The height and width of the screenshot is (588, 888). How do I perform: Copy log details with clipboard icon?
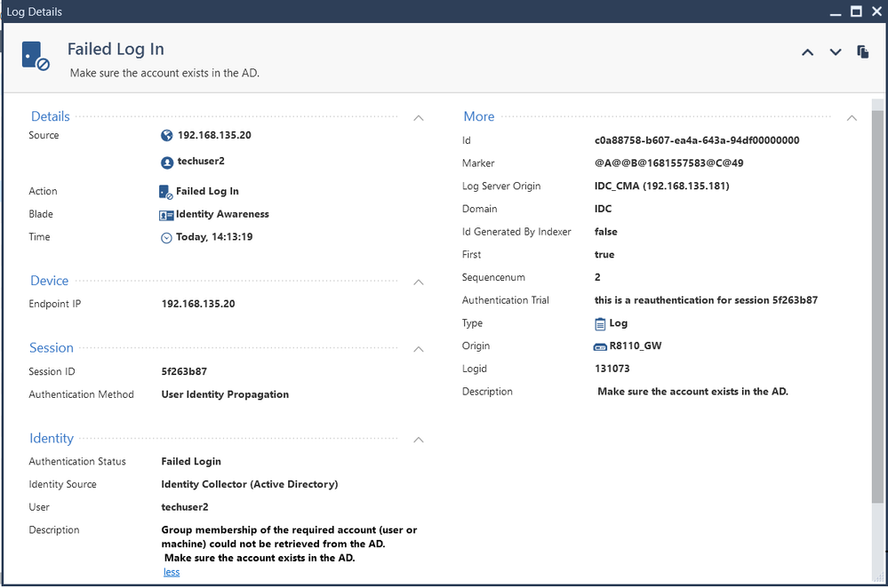tap(862, 52)
